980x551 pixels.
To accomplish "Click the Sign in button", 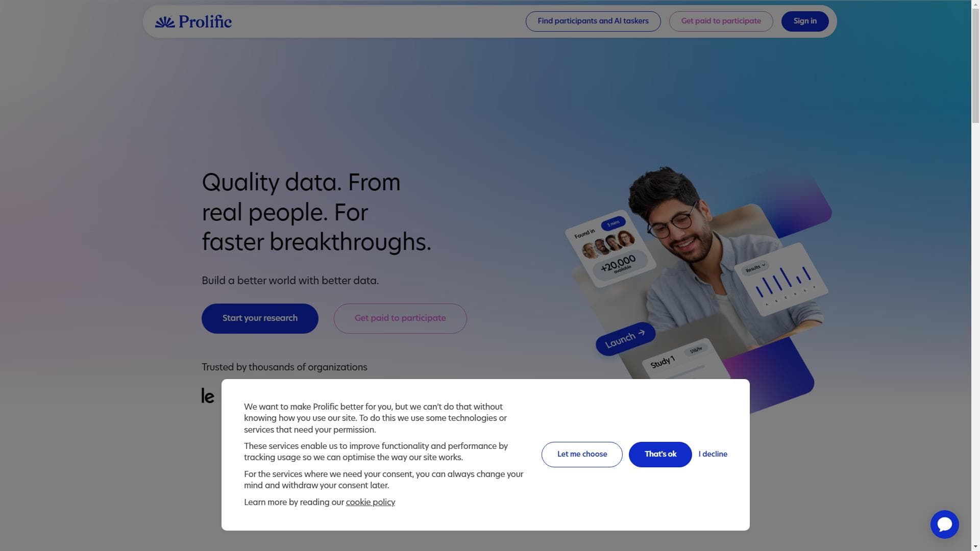I will point(805,21).
